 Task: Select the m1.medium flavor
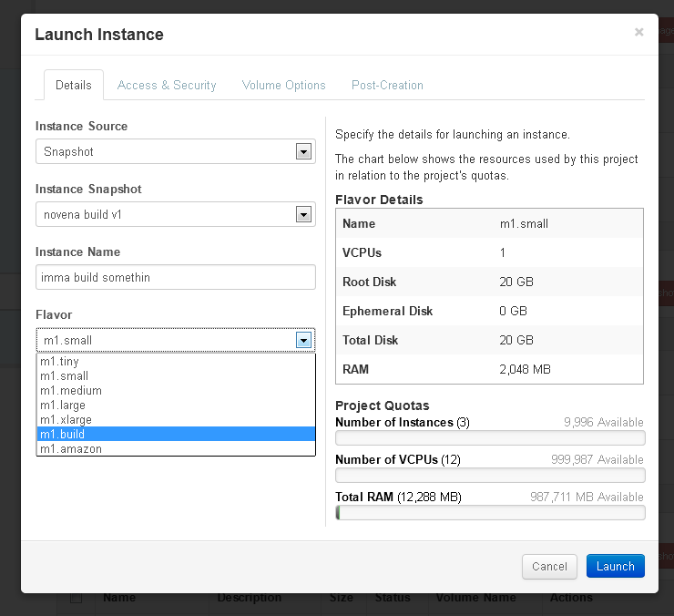[x=176, y=391]
